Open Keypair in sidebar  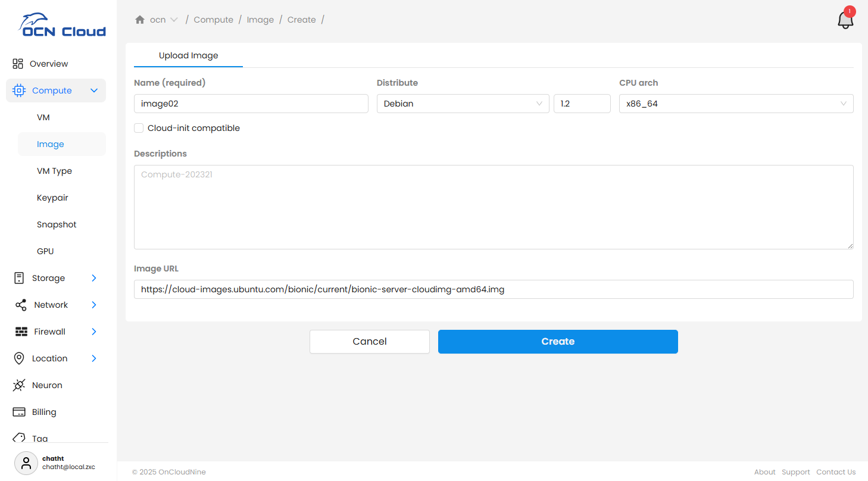pos(52,198)
